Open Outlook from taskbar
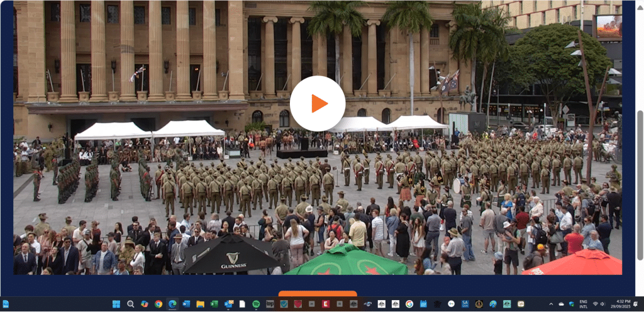644x312 pixels. click(228, 304)
